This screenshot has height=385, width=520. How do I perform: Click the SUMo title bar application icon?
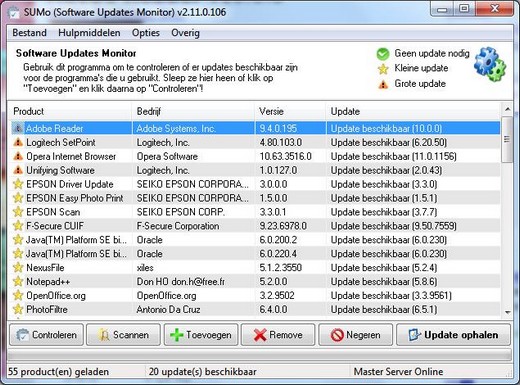tap(13, 12)
